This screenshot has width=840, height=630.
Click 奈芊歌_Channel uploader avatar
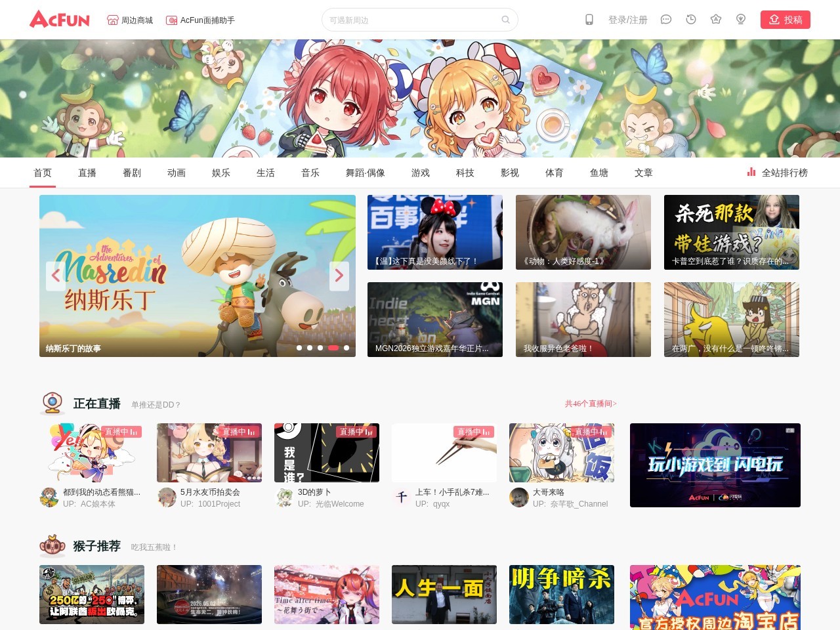(519, 497)
